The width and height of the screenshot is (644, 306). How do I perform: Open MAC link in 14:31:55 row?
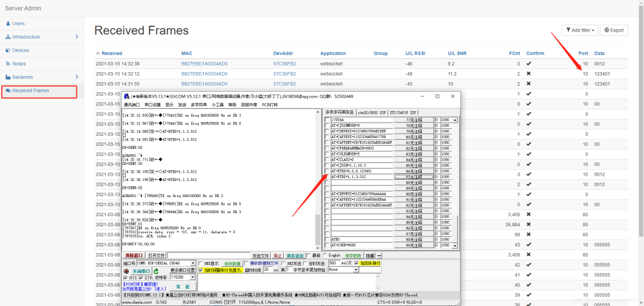(x=204, y=84)
